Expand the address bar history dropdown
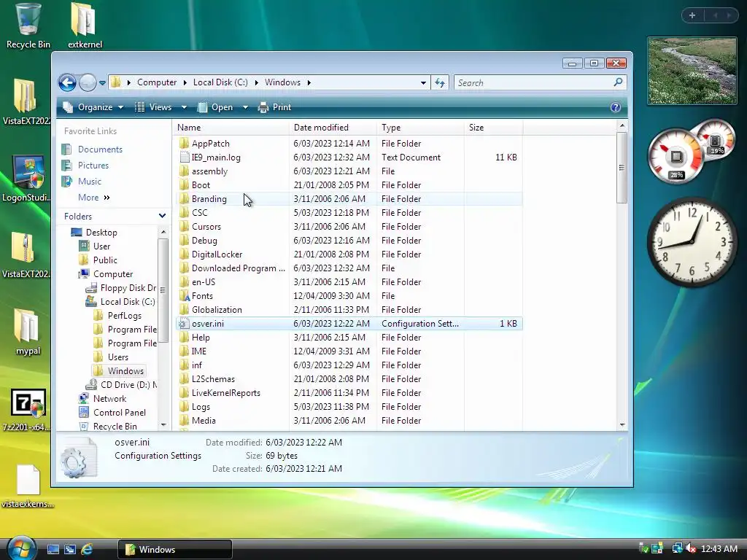Image resolution: width=747 pixels, height=560 pixels. tap(423, 83)
